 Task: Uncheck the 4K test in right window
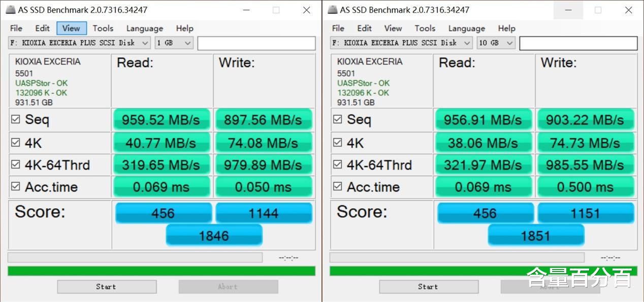(338, 143)
